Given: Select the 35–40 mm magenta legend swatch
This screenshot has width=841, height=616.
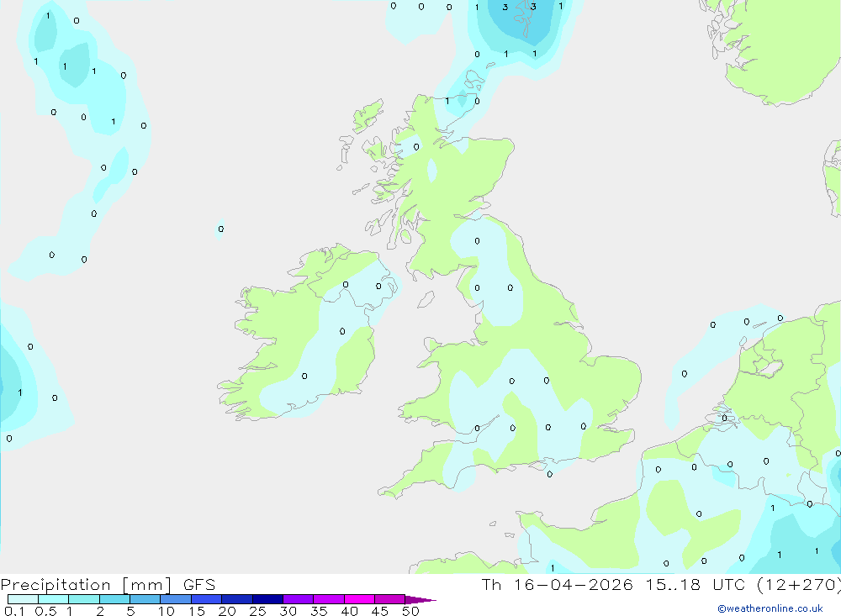Looking at the screenshot, I should coord(328,599).
